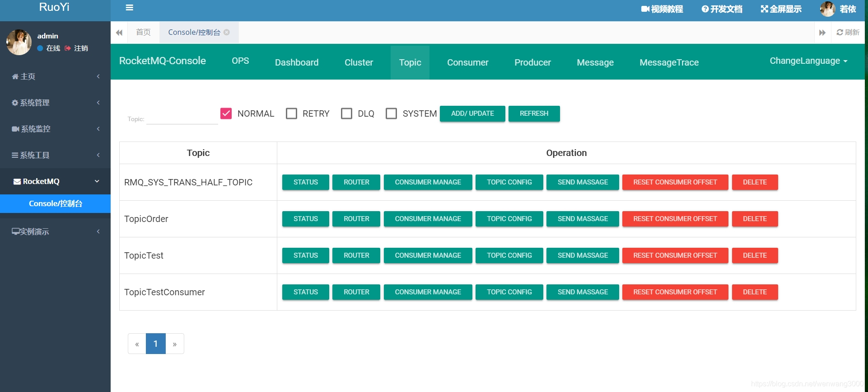Go to next page with » button
The image size is (868, 392).
tap(175, 344)
